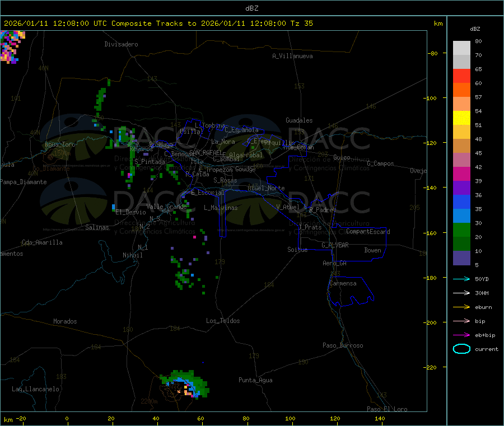Click the Los_Toldos label
The image size is (504, 426).
(x=223, y=321)
